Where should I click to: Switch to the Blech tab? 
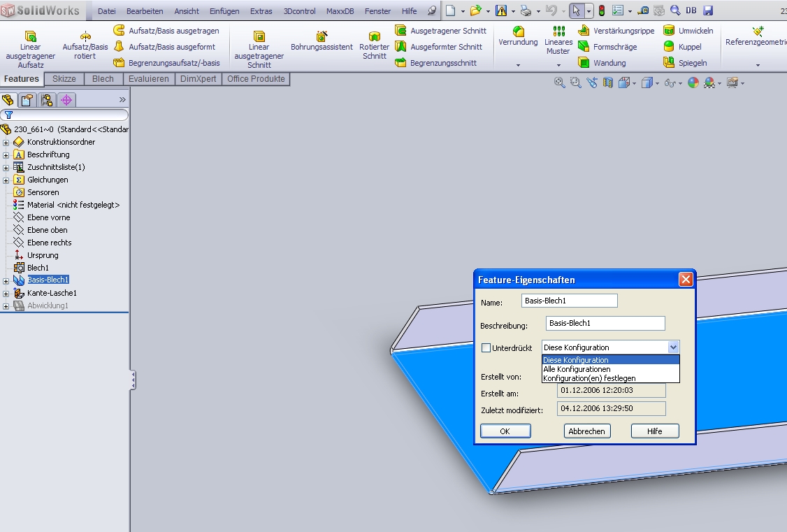pyautogui.click(x=103, y=79)
